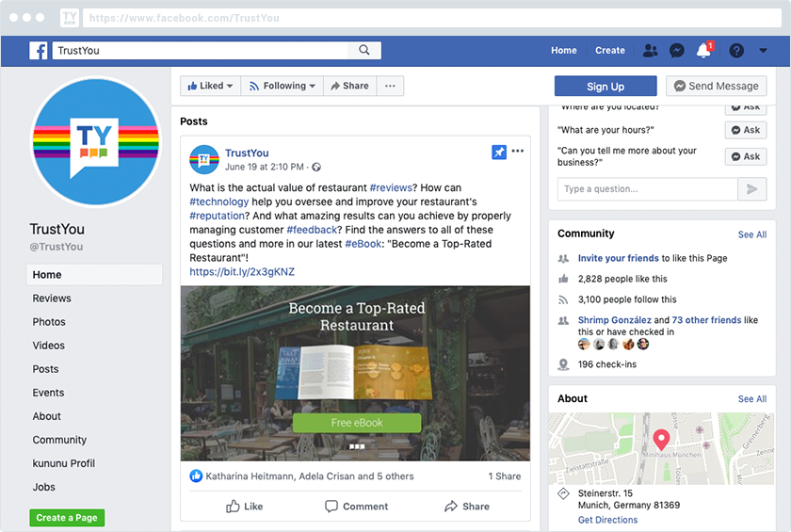Click the map location pin

pyautogui.click(x=661, y=439)
